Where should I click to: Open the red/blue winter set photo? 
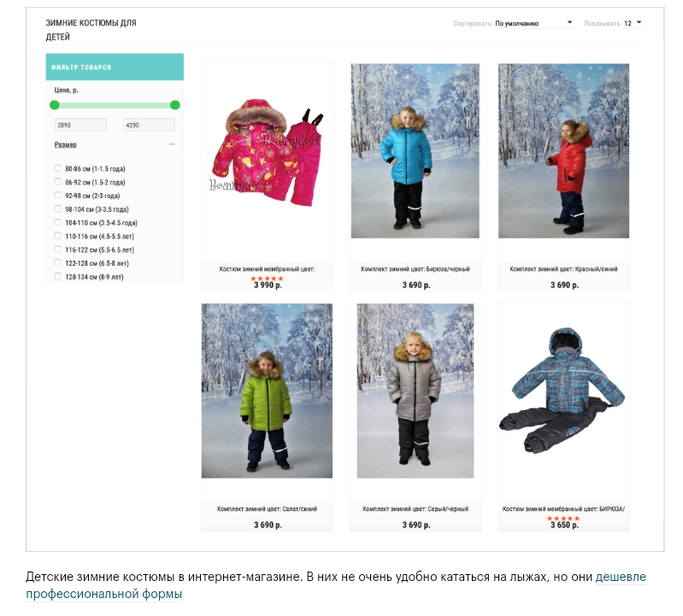click(563, 151)
